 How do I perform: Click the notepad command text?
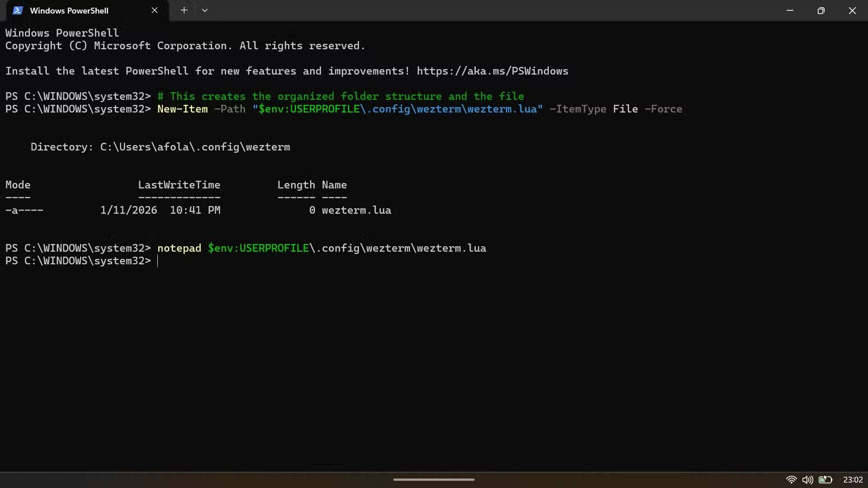(179, 248)
